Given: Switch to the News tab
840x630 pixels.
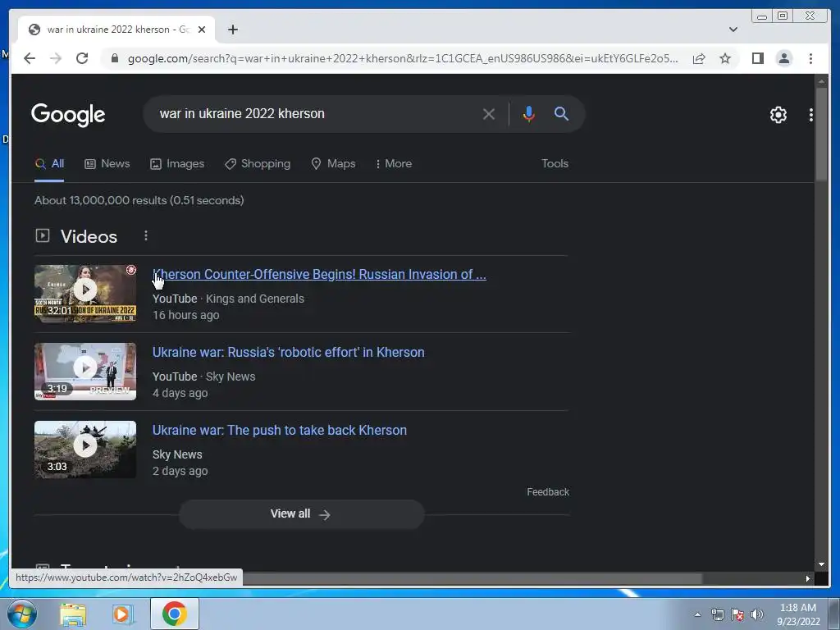Looking at the screenshot, I should (107, 163).
